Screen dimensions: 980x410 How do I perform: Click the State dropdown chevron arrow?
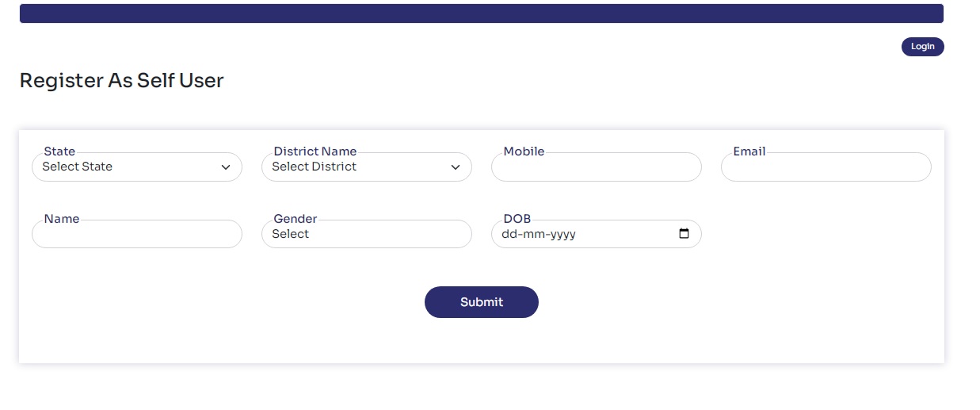tap(226, 167)
